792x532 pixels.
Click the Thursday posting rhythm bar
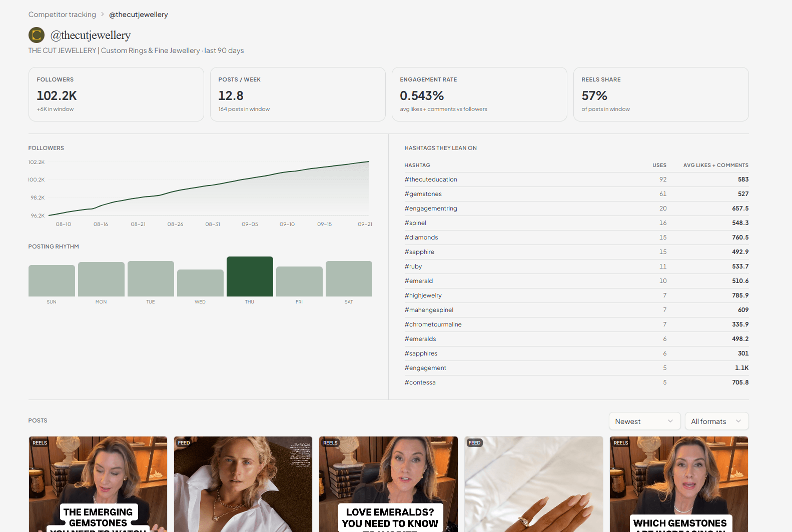click(x=250, y=276)
